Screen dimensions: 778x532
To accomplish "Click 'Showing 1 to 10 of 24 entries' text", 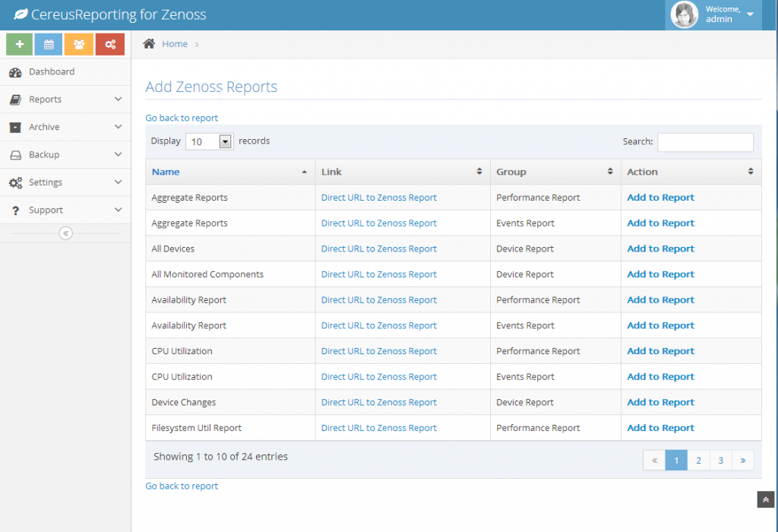I will point(220,457).
